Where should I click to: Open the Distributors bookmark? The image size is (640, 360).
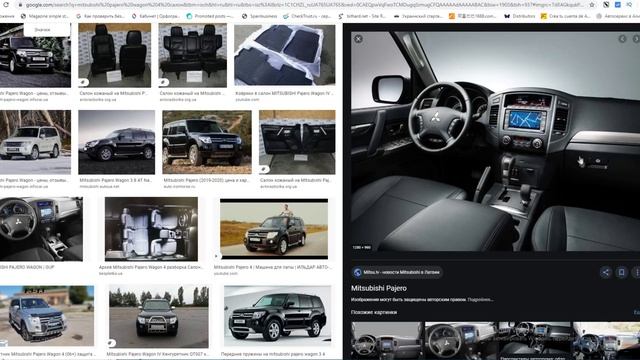520,16
